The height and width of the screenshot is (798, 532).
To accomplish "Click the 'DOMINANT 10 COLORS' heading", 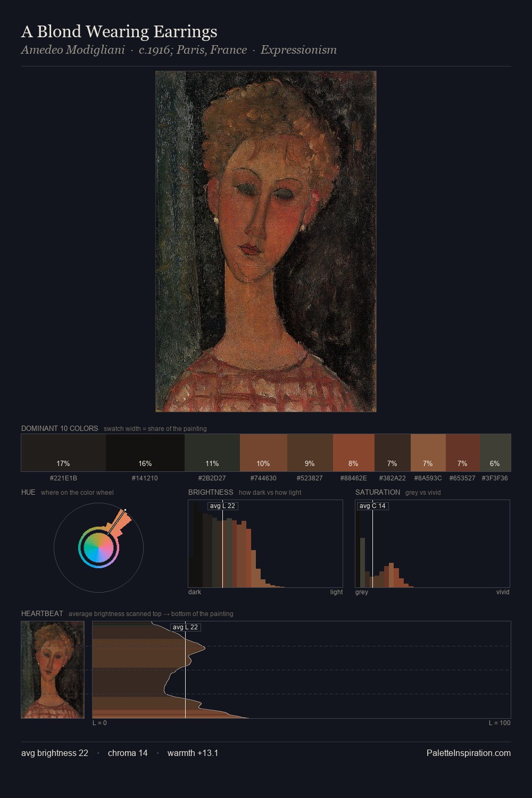I will (60, 428).
